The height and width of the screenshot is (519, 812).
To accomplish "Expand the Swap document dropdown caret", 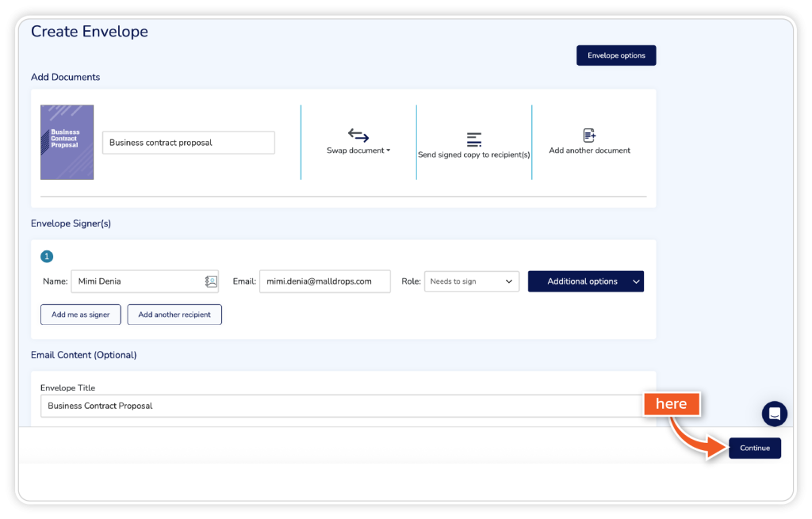I will 389,151.
